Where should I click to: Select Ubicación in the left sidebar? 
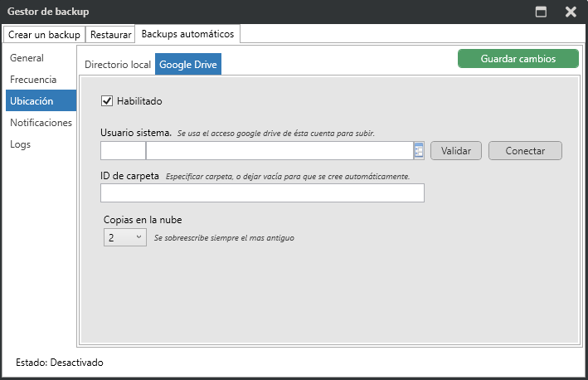point(32,101)
